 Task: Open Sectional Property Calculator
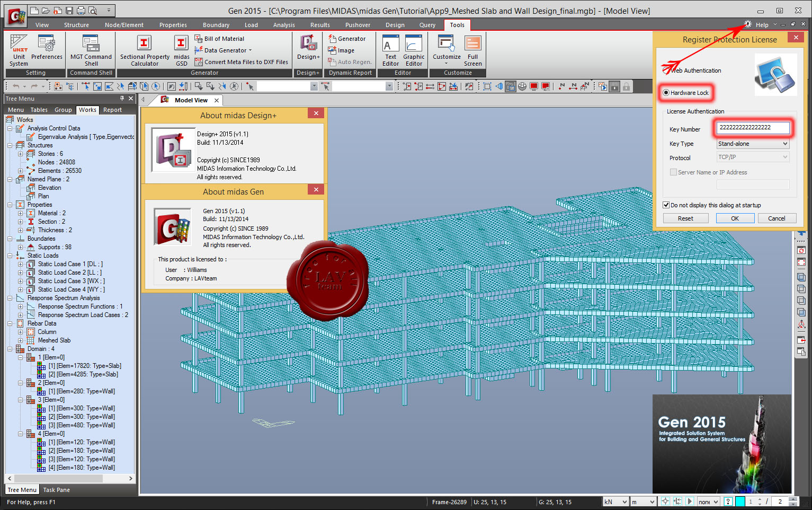145,50
